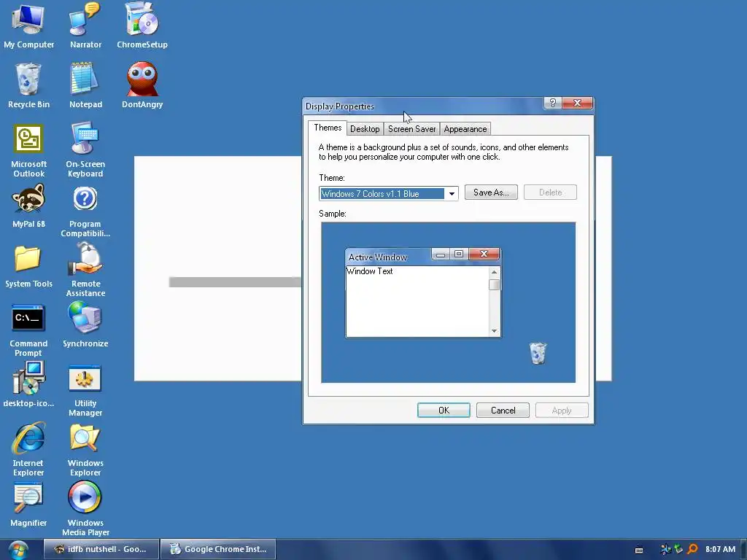747x560 pixels.
Task: Click the 8:07 AM taskbar clock
Action: click(x=720, y=550)
